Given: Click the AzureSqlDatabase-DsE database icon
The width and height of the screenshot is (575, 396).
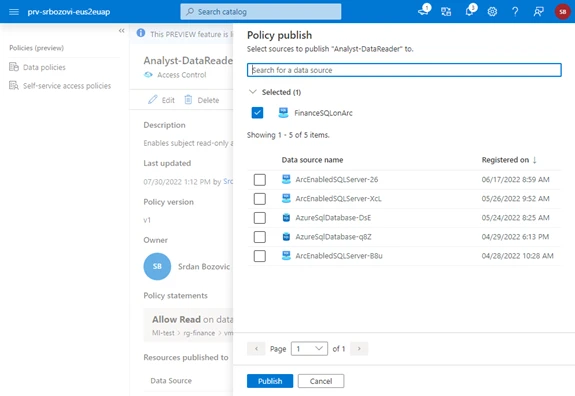Looking at the screenshot, I should pyautogui.click(x=286, y=217).
